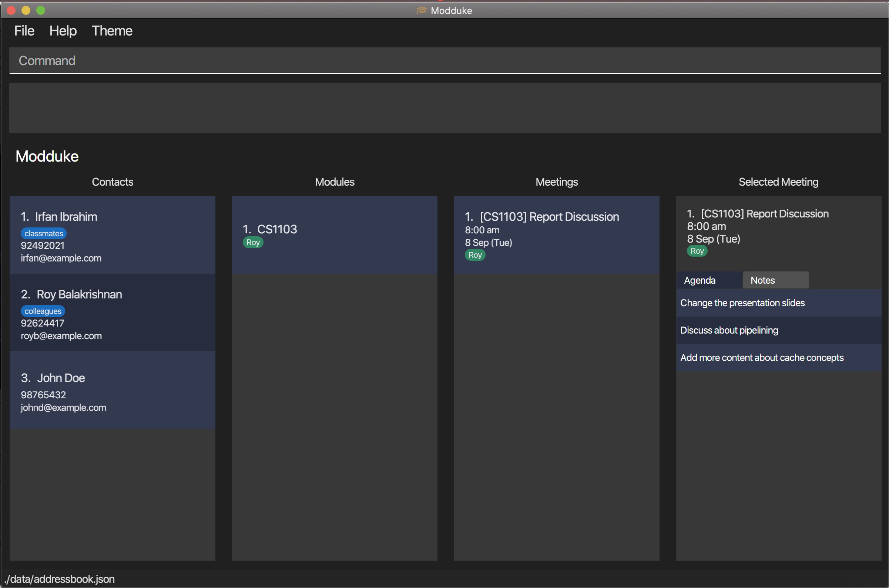The image size is (889, 588).
Task: Click the colleagues tag on Roy Balakrishnan
Action: (43, 311)
